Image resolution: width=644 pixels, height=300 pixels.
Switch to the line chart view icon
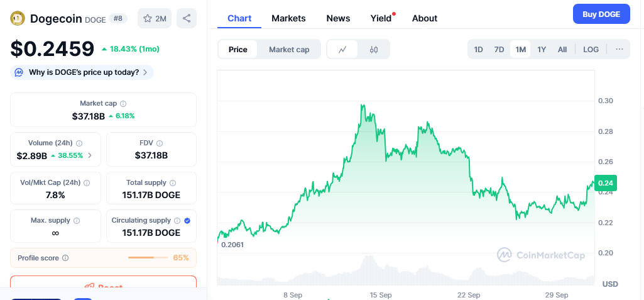pyautogui.click(x=342, y=50)
